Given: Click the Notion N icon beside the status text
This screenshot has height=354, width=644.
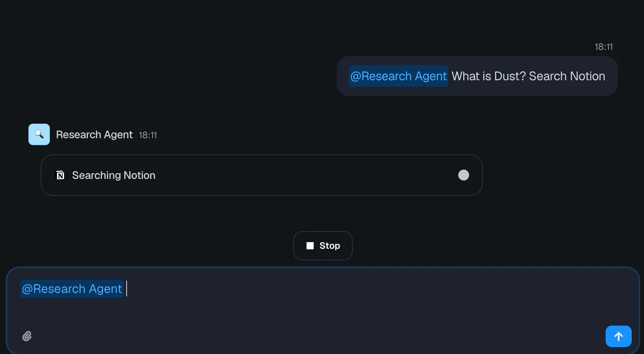Looking at the screenshot, I should [x=60, y=175].
